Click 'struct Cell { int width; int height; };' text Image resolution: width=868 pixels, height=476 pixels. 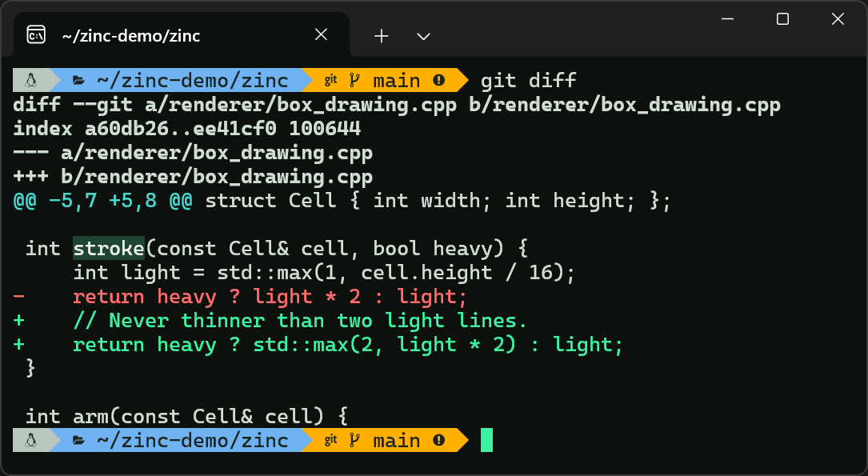coord(438,200)
